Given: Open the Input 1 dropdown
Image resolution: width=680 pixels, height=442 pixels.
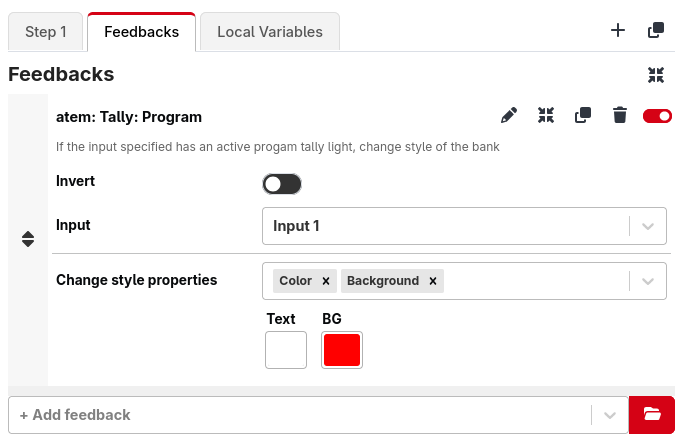Looking at the screenshot, I should pyautogui.click(x=647, y=226).
